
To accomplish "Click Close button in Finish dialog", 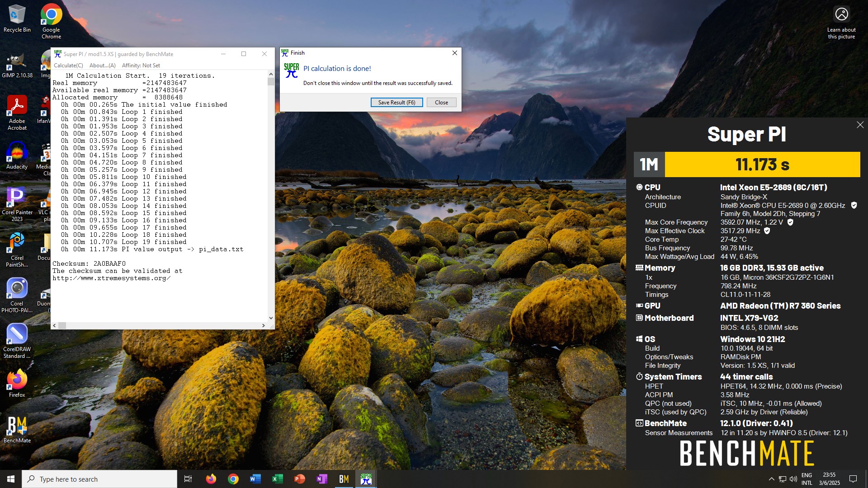I will point(441,103).
